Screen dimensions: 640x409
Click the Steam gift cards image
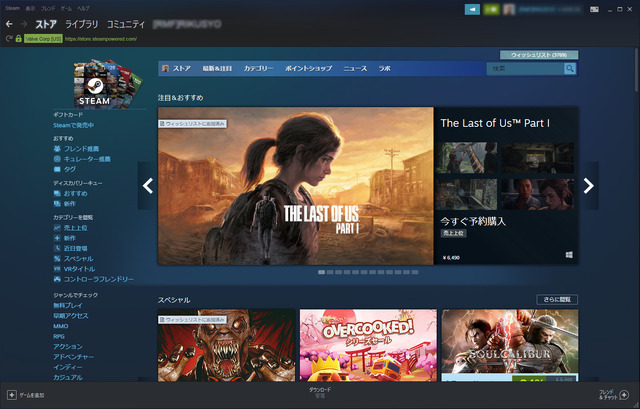(107, 84)
